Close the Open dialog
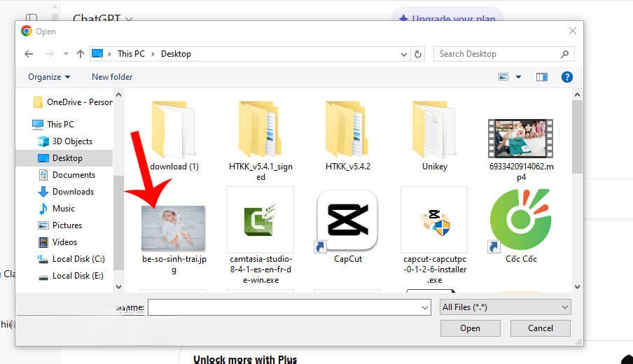Screen dimensions: 633x364 tap(573, 31)
